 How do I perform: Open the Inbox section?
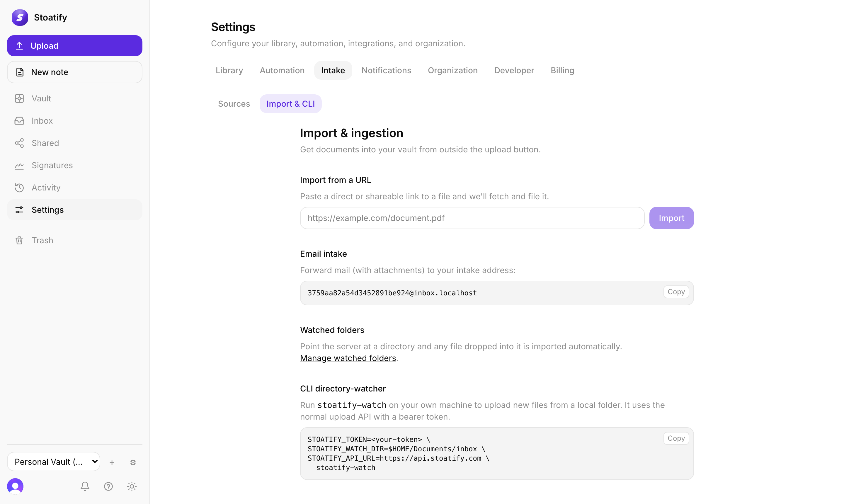tap(74, 120)
